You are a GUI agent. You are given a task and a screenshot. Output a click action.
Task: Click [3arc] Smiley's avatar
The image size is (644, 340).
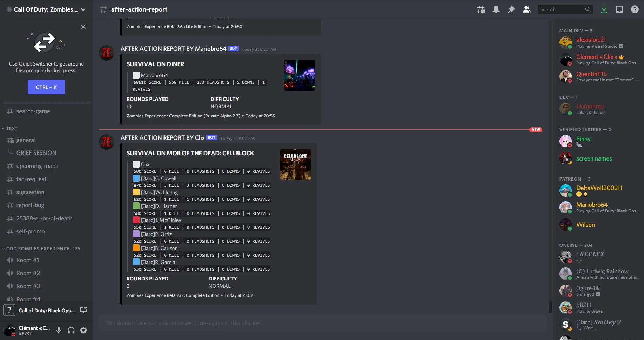(565, 325)
